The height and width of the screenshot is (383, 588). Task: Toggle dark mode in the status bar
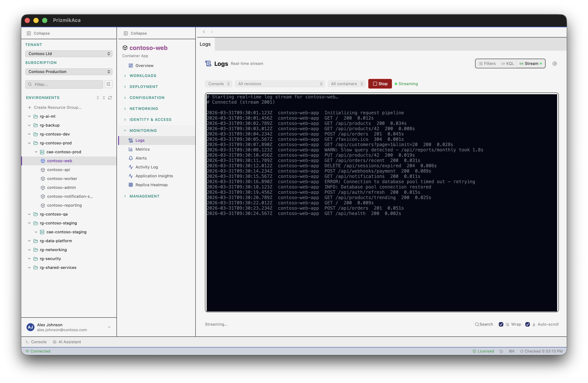click(x=502, y=351)
